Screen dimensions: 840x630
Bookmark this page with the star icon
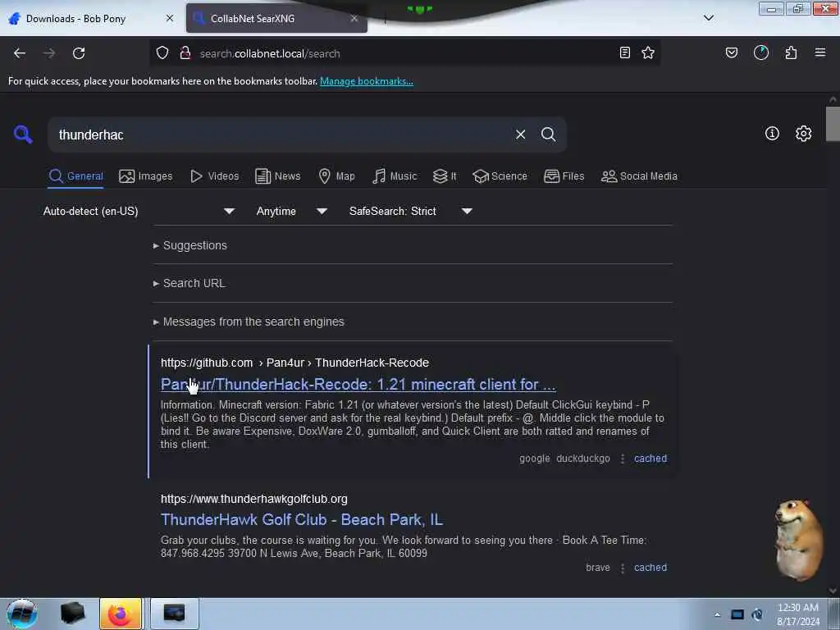point(648,53)
